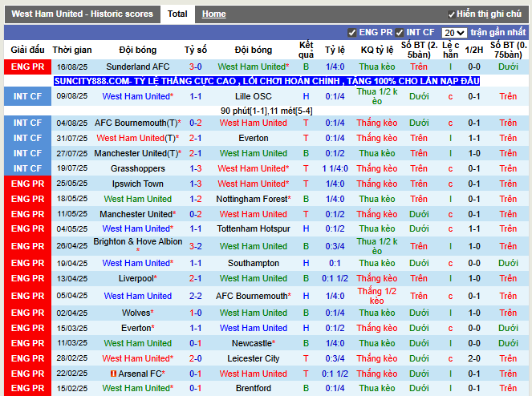532x396 pixels.
Task: Click 'West Ham United - Historic scores' title
Action: 82,14
